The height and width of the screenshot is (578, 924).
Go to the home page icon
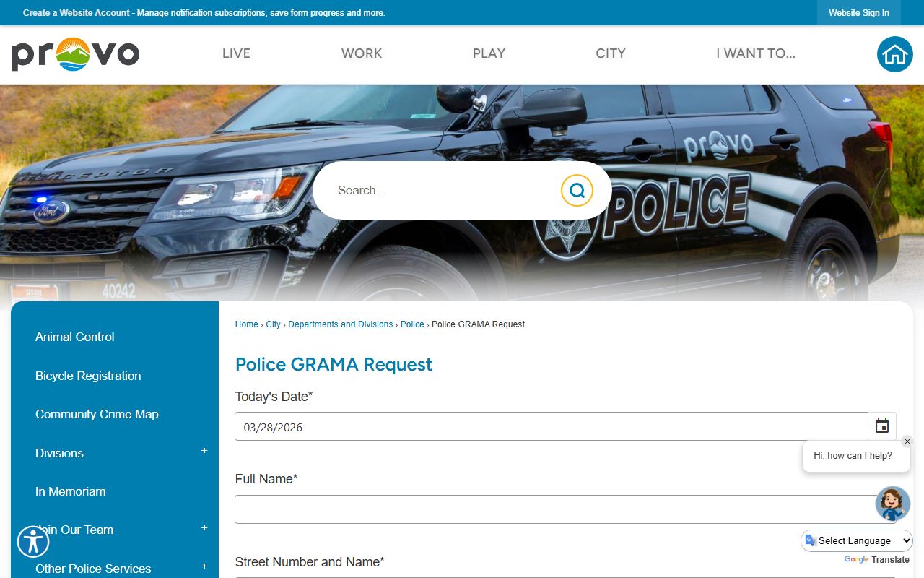[895, 54]
